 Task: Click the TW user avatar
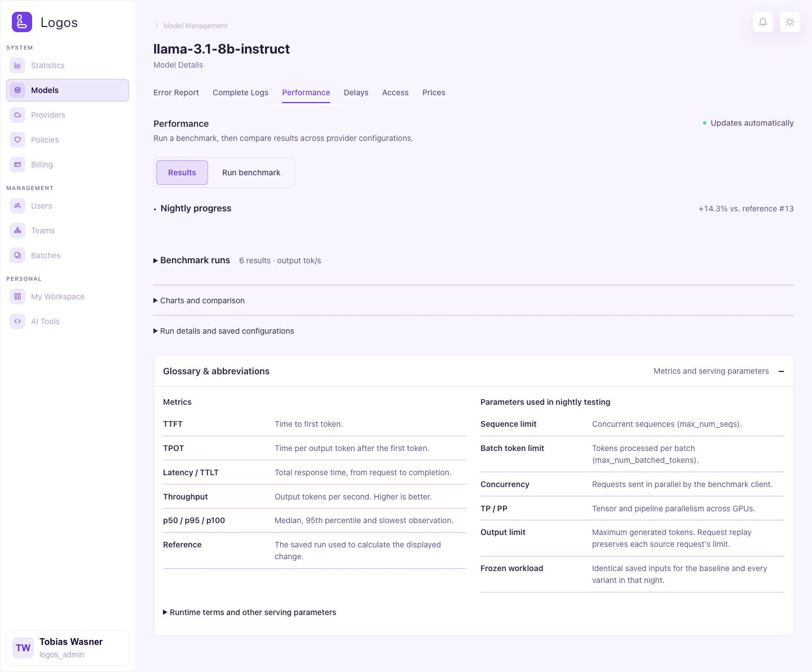tap(23, 648)
